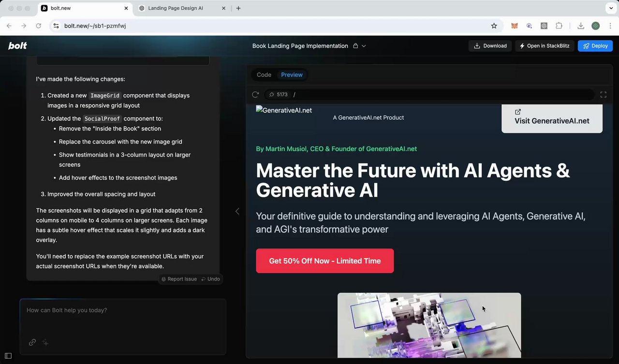Click the book cover image in preview
Image resolution: width=619 pixels, height=364 pixels.
(x=429, y=325)
